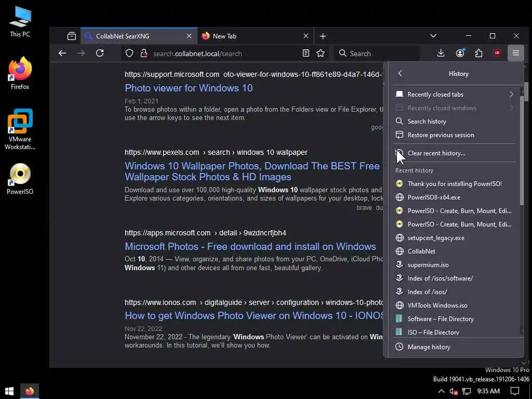Open supermium.iso history entry
Image resolution: width=532 pixels, height=399 pixels.
455,264
